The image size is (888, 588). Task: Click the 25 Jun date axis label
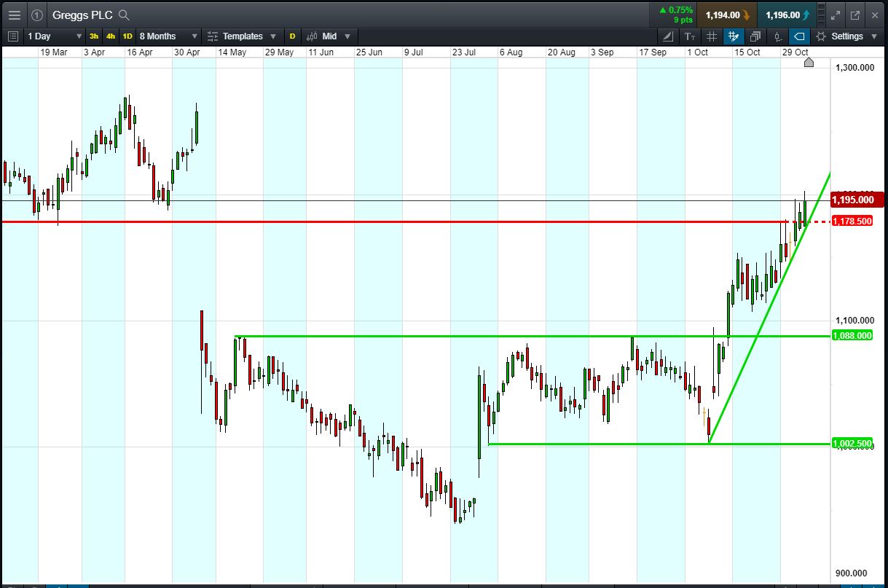(x=369, y=52)
